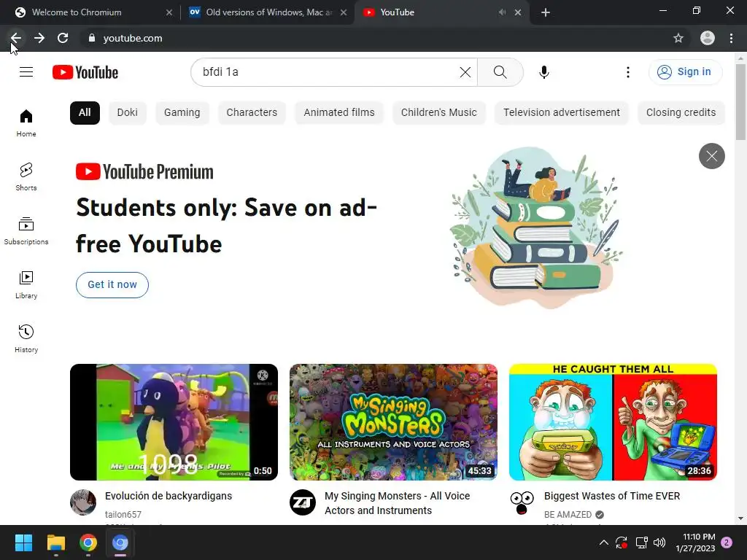
Task: Reload the YouTube page
Action: (63, 38)
